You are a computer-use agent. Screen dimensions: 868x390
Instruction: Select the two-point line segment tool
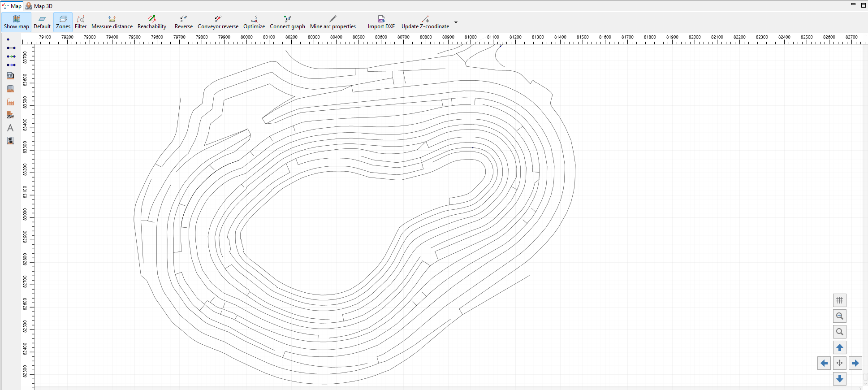11,48
